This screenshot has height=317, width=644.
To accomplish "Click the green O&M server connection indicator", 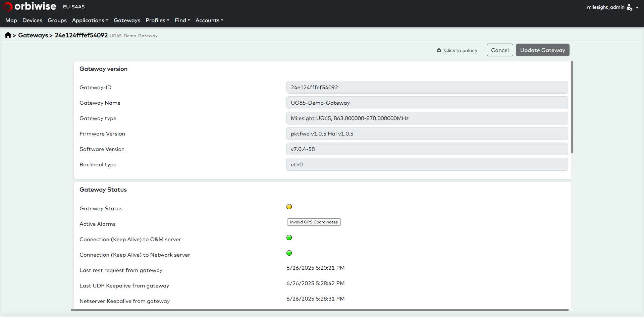I will point(289,237).
